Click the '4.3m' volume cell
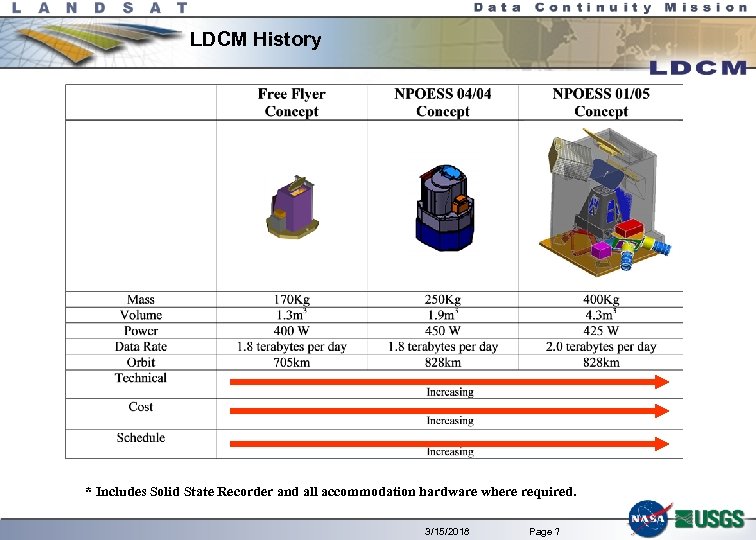The image size is (756, 540). [601, 315]
